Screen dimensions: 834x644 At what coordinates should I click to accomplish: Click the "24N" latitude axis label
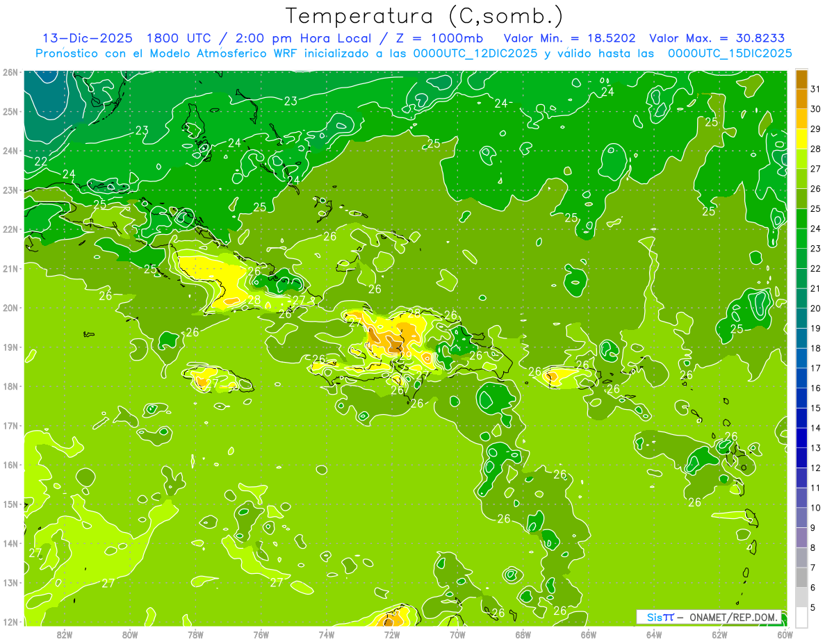click(10, 151)
